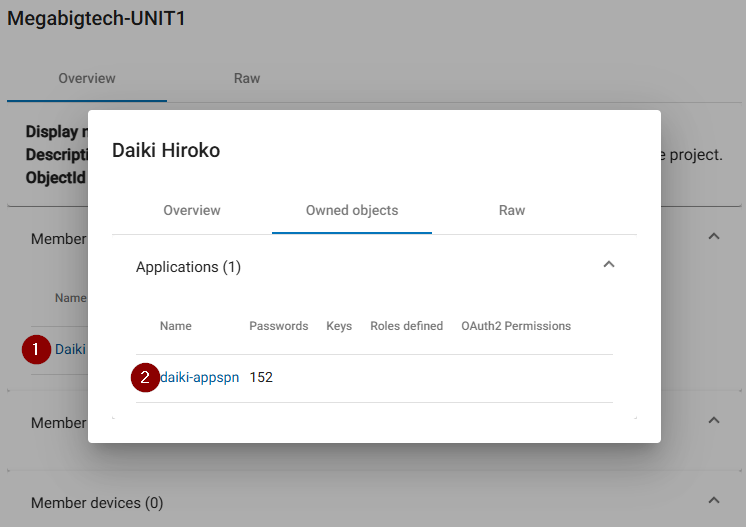746x527 pixels.
Task: Click the 152 passwords count cell
Action: [x=261, y=377]
